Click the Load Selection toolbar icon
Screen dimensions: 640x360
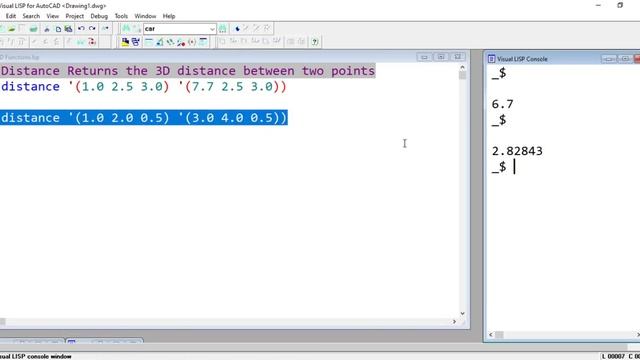point(233,42)
